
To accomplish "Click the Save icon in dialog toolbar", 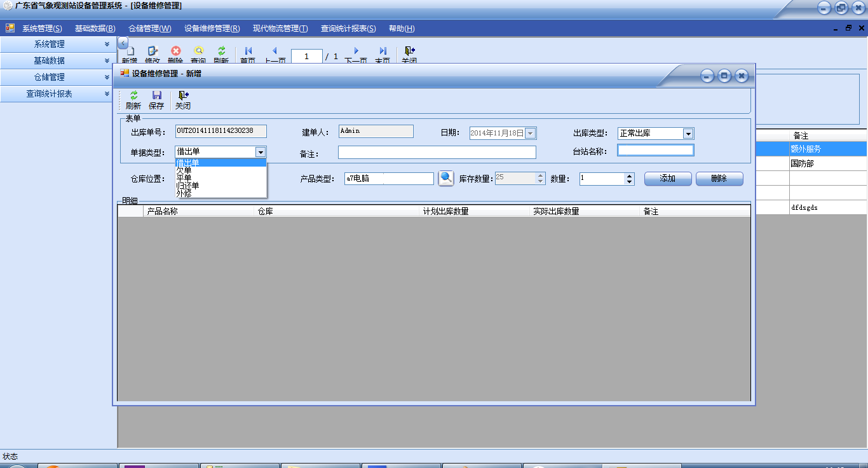I will (156, 95).
